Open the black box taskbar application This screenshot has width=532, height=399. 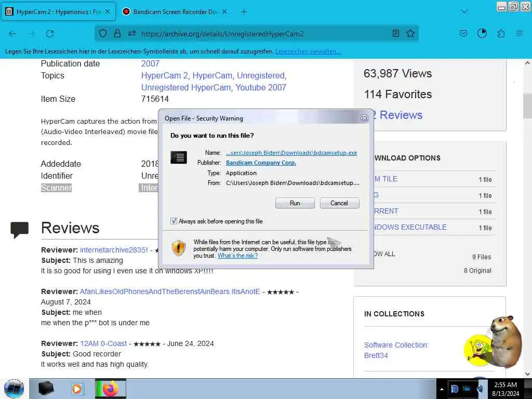[46, 388]
